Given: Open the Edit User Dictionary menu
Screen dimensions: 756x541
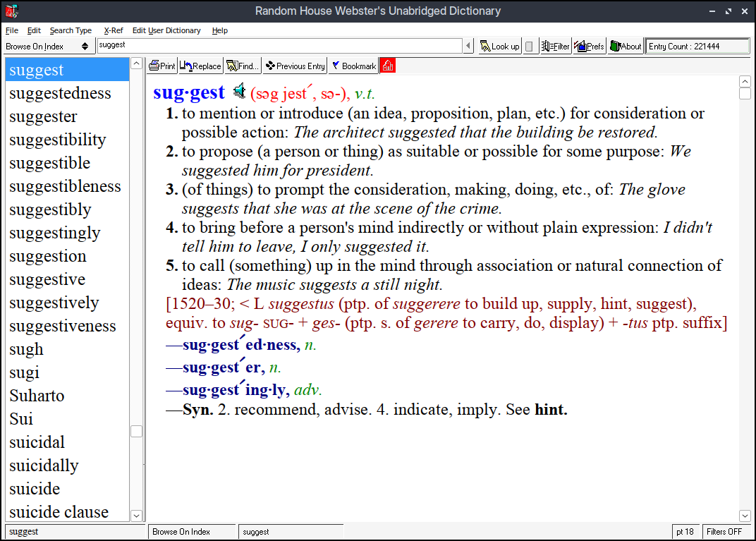Looking at the screenshot, I should (166, 30).
